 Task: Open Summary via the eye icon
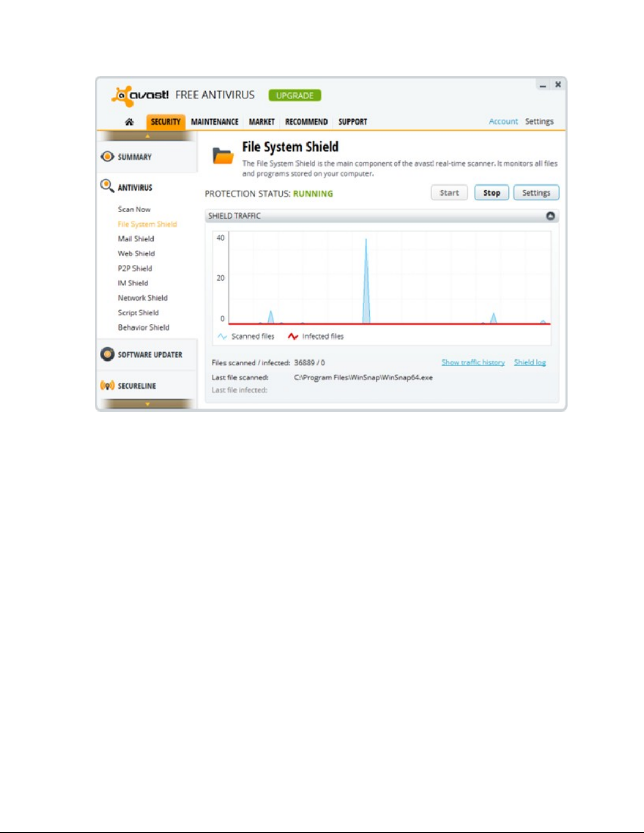[107, 157]
